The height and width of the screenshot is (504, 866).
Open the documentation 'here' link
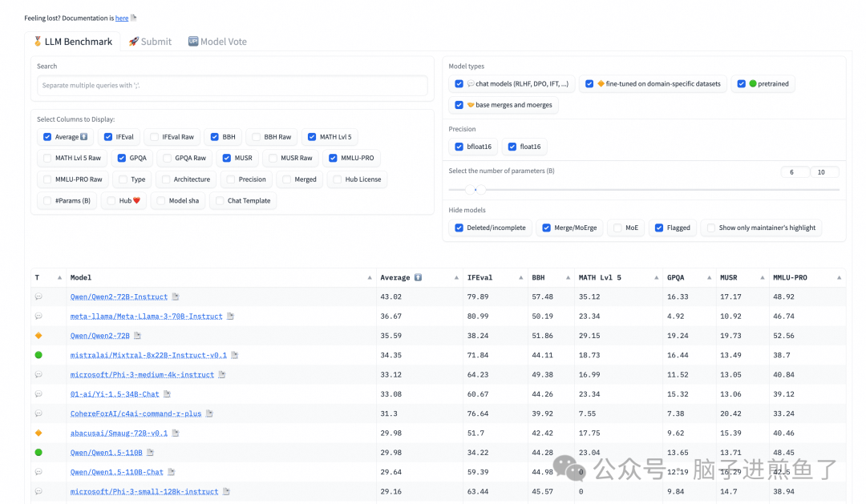(x=121, y=18)
